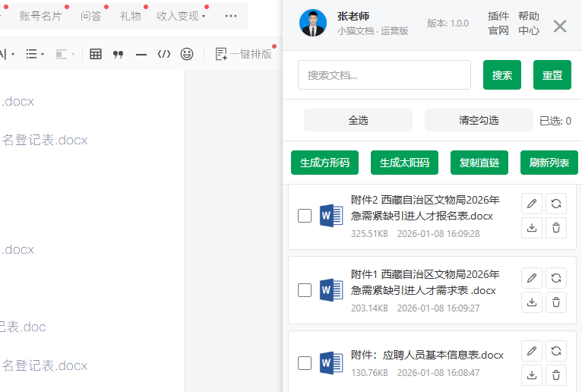Click the edit pencil icon for 附件2 document

(x=532, y=204)
